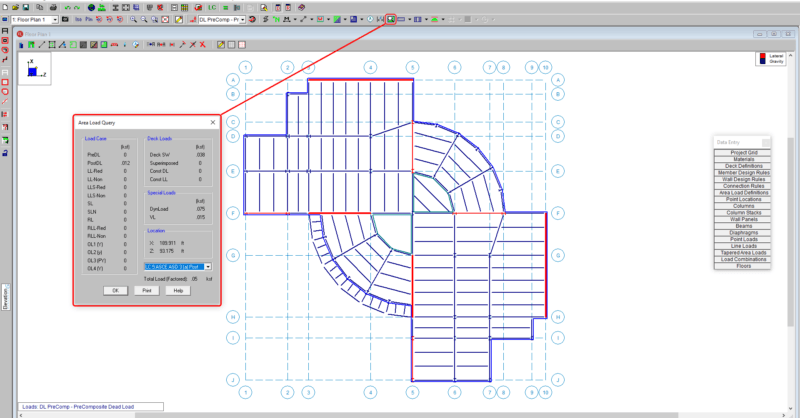Click the Save disk icon

pos(27,6)
